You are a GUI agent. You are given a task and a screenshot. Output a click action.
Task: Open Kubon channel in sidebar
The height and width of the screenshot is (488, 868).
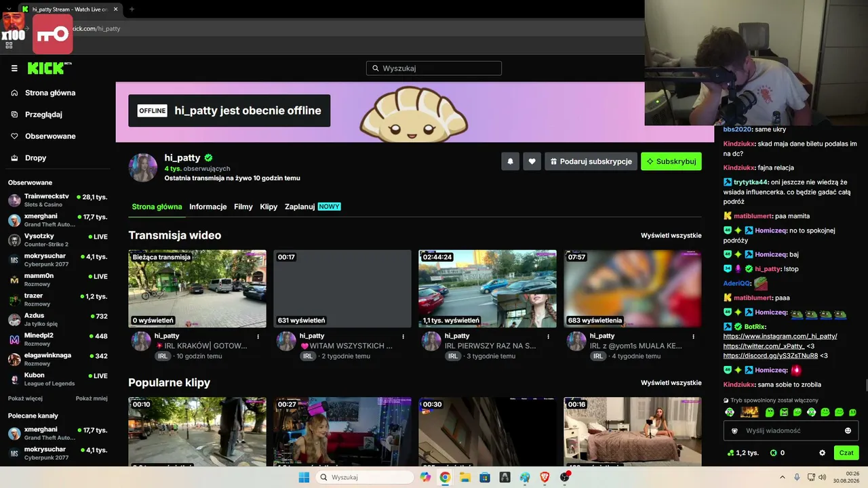point(58,379)
